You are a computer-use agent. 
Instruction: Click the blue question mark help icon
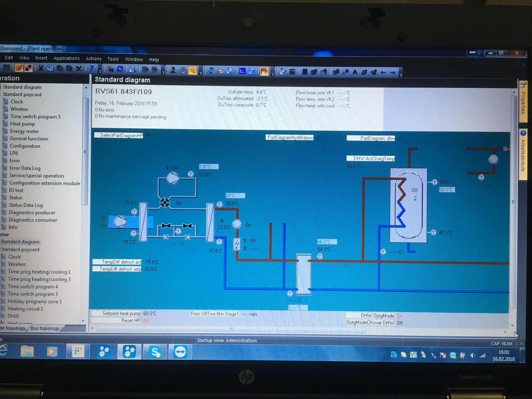pos(91,69)
